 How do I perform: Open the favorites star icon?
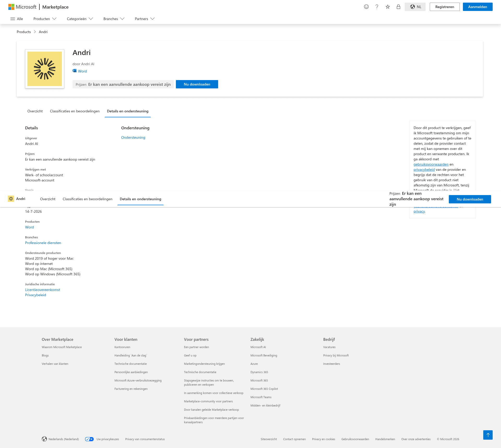(x=388, y=7)
